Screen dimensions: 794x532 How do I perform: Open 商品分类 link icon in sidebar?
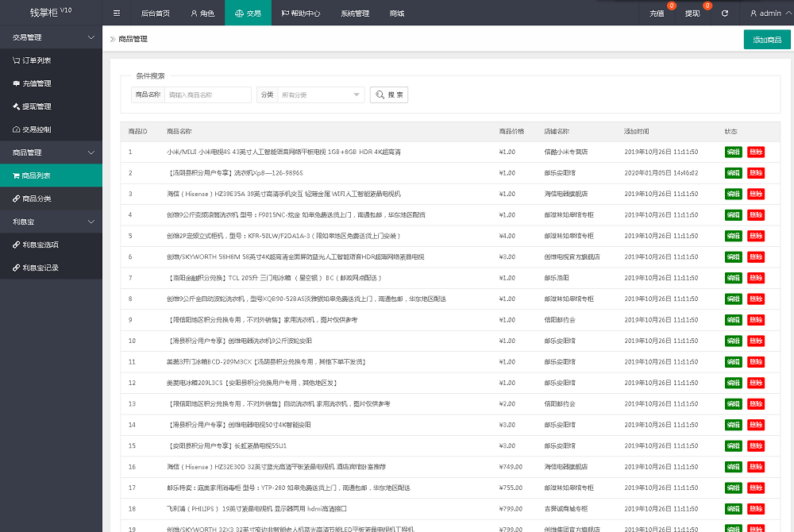[16, 199]
